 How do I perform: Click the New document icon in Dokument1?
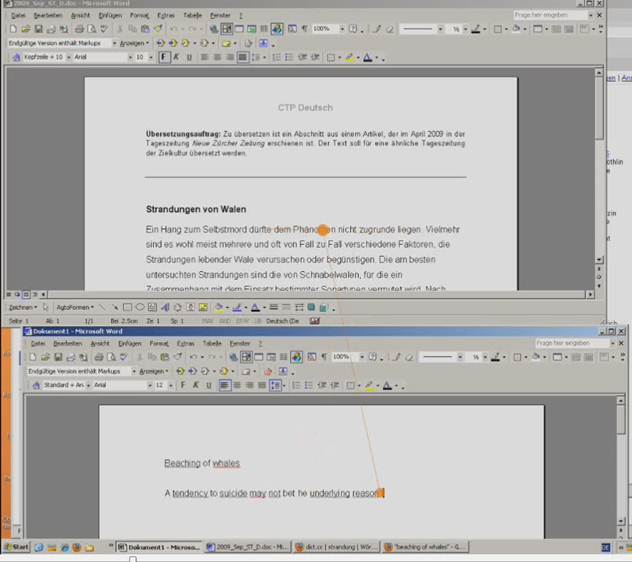pyautogui.click(x=33, y=357)
